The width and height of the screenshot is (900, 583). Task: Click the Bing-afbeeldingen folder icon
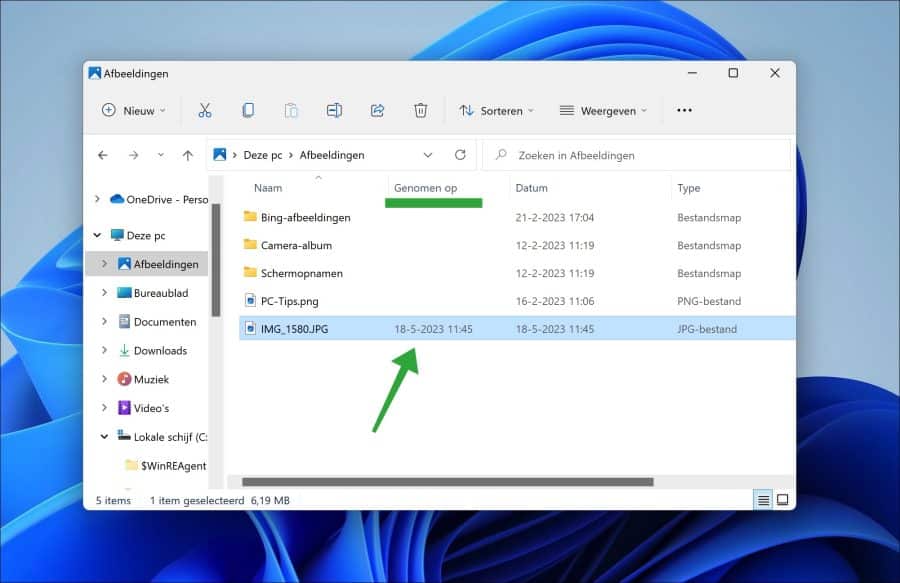250,216
